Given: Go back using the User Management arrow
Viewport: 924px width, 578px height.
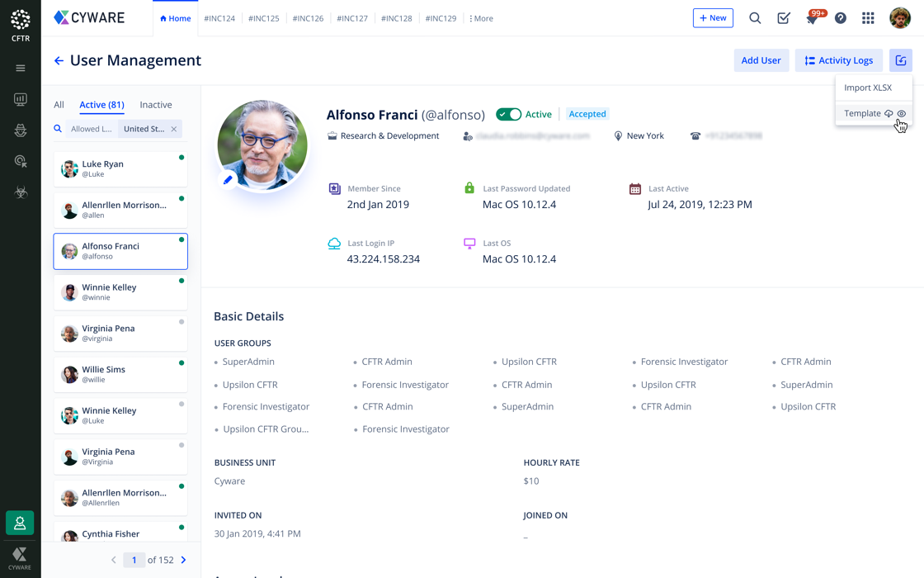Looking at the screenshot, I should pyautogui.click(x=59, y=60).
